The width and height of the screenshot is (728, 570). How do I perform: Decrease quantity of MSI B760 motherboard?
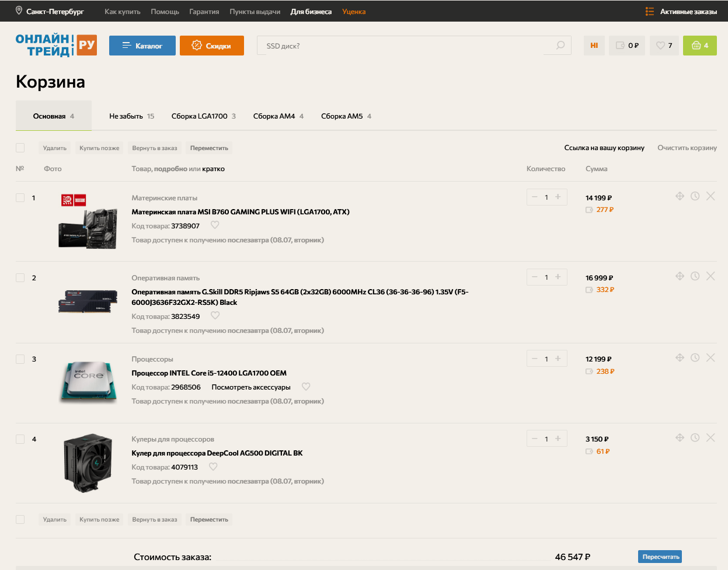(534, 197)
